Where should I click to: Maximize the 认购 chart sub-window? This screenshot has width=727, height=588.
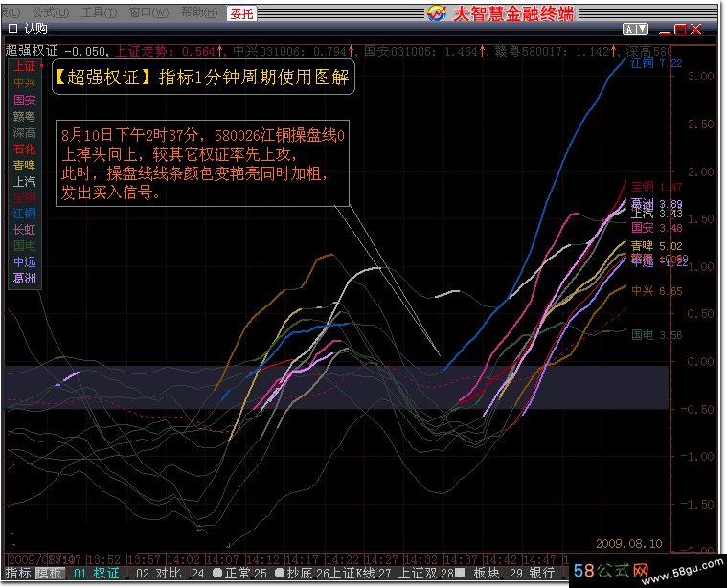680,30
